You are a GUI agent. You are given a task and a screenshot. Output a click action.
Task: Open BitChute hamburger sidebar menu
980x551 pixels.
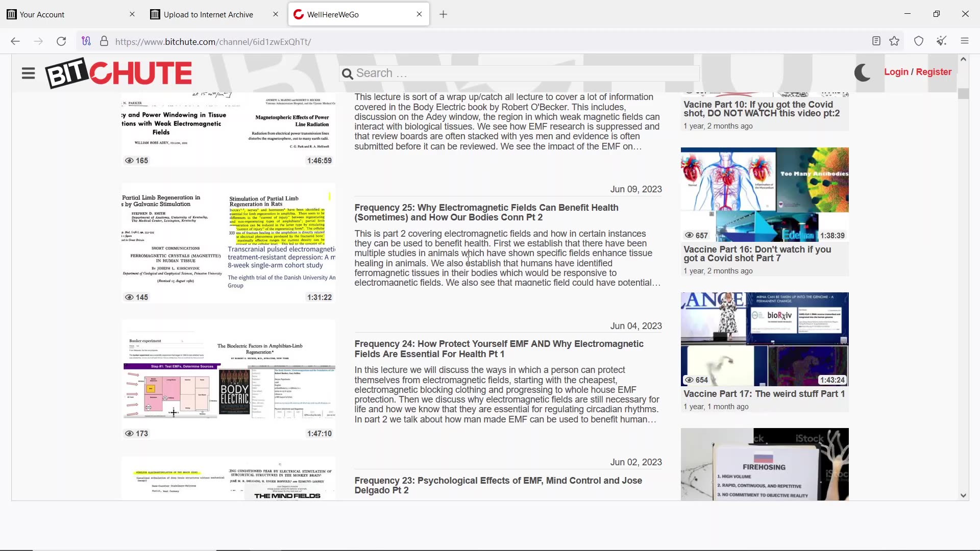28,73
